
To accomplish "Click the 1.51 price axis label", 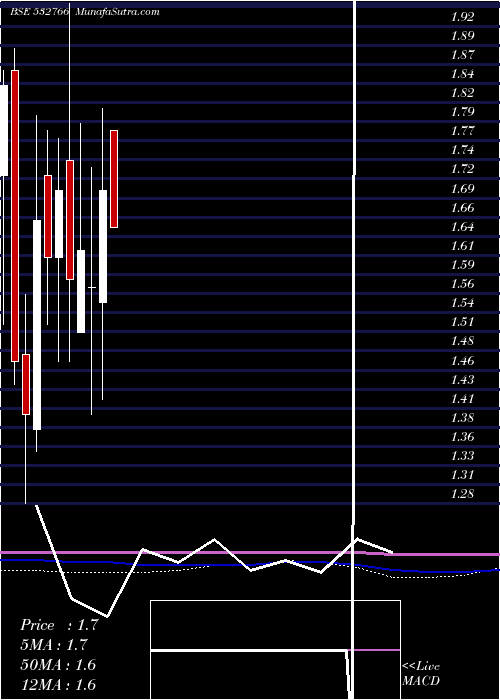I will point(462,322).
